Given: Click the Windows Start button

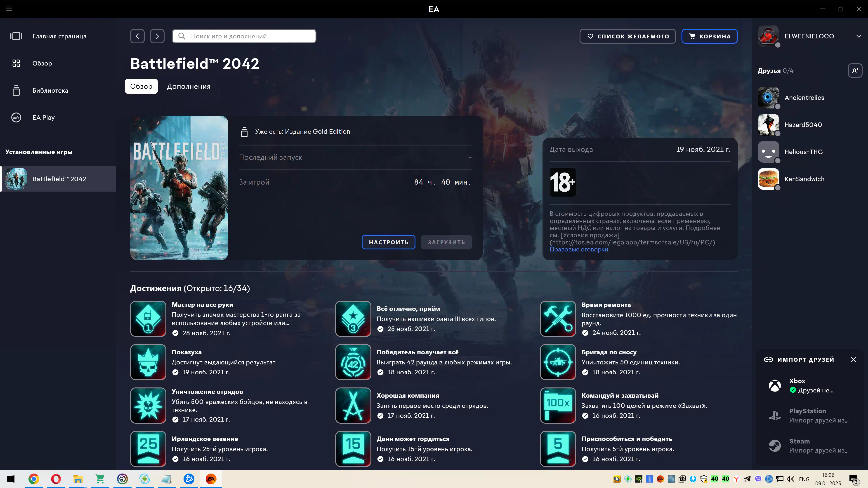Looking at the screenshot, I should click(x=11, y=479).
